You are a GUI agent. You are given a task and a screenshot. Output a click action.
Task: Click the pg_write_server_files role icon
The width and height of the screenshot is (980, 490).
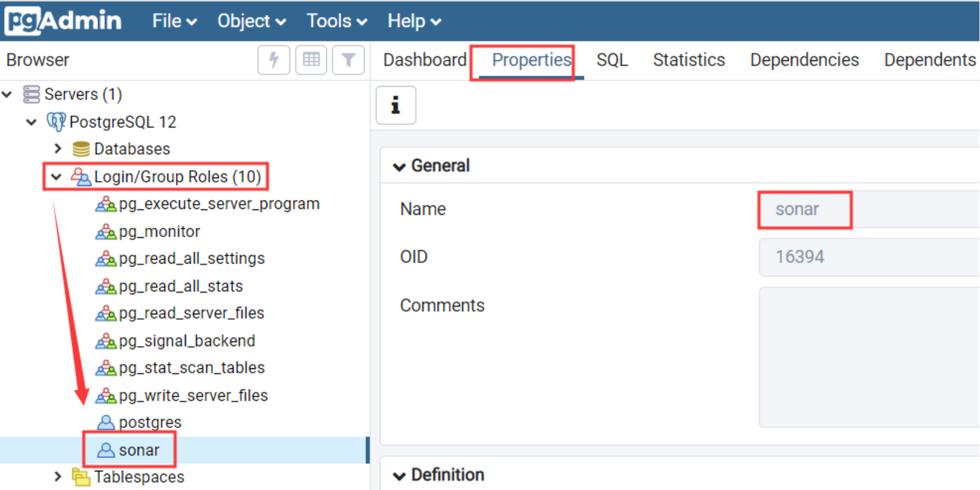coord(105,395)
